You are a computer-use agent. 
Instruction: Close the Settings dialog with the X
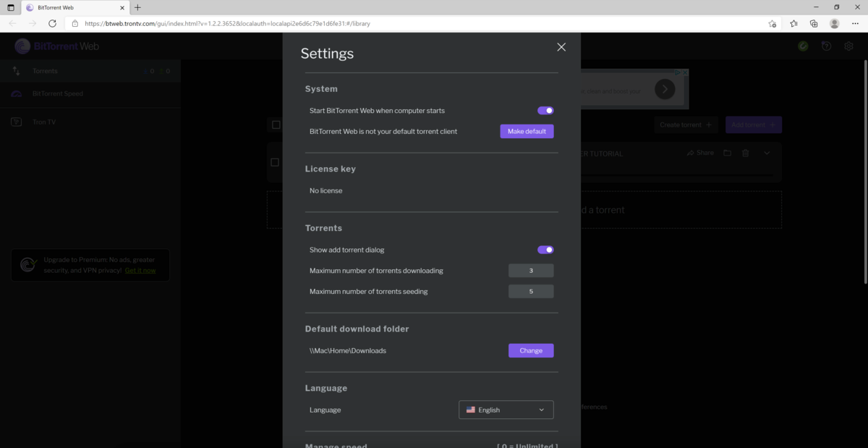coord(561,47)
